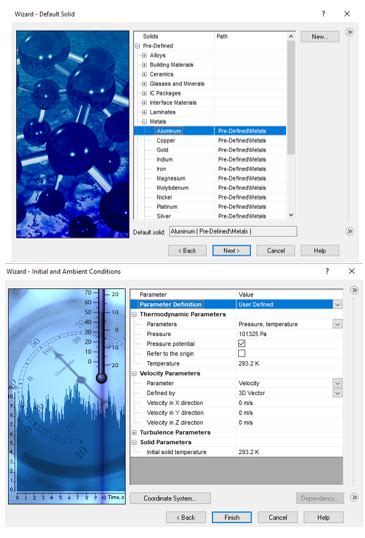Expand the Interface Materials category

coord(144,103)
